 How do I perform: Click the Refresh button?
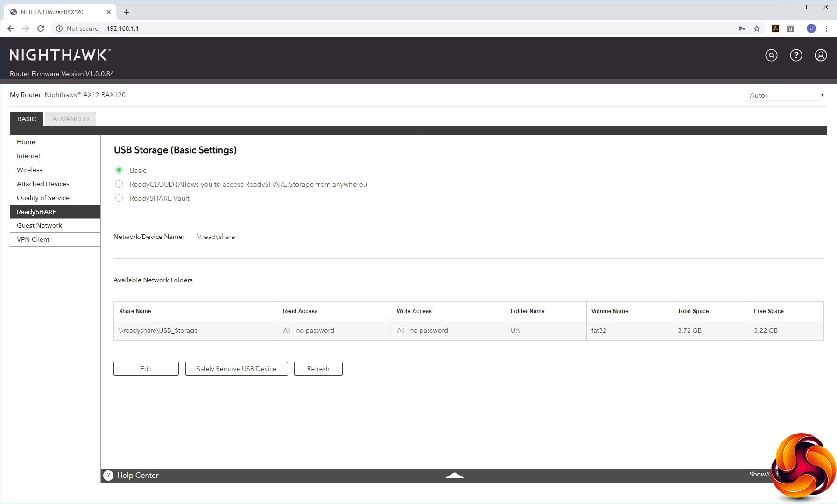[318, 369]
